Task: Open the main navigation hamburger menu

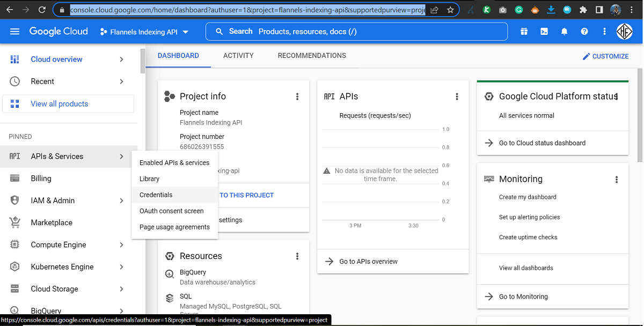Action: click(14, 32)
